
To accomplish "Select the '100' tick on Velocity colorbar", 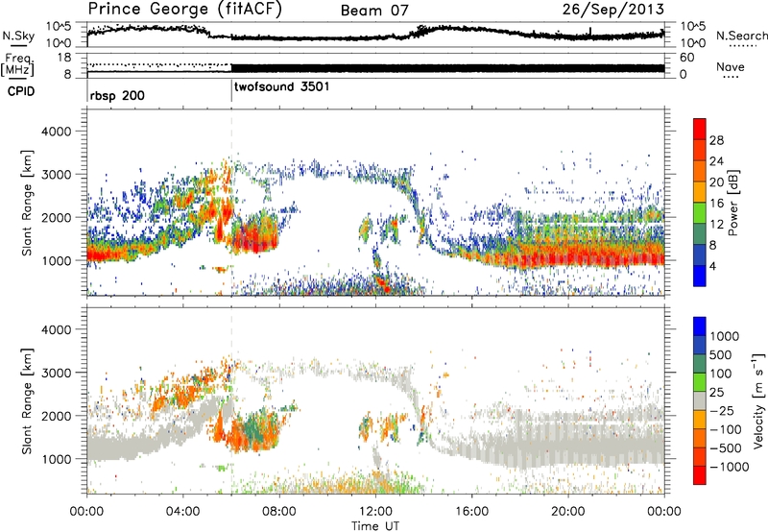I will coord(721,374).
